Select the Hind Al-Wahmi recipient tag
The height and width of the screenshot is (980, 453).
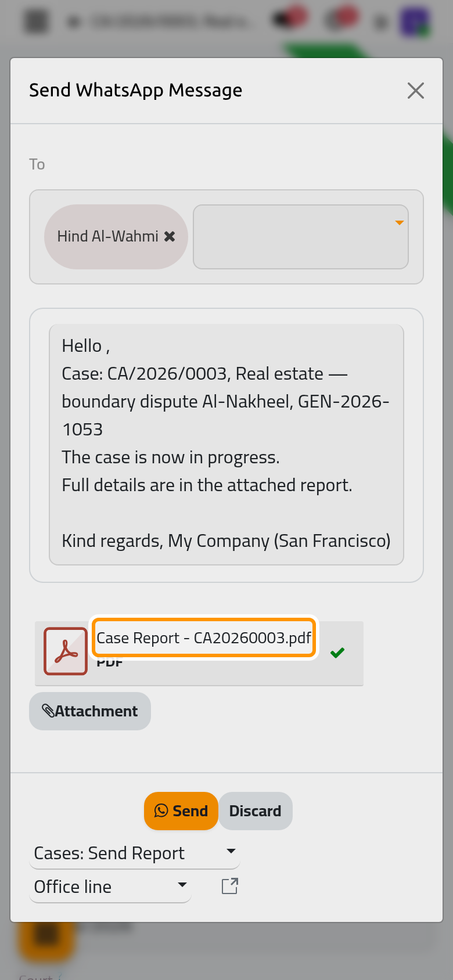click(116, 236)
